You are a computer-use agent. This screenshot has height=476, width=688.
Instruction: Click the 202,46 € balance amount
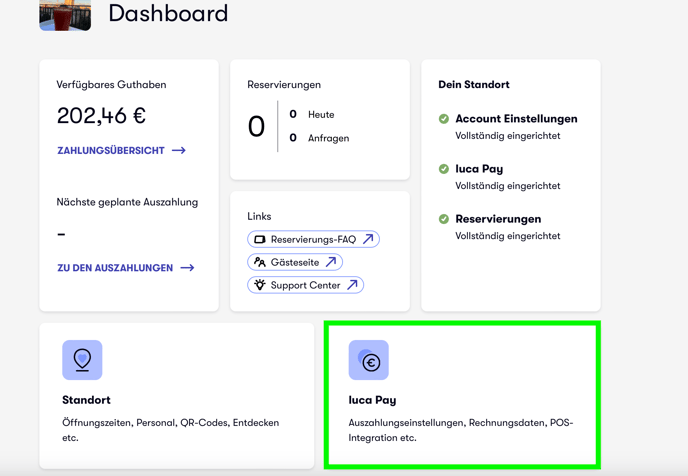(101, 116)
